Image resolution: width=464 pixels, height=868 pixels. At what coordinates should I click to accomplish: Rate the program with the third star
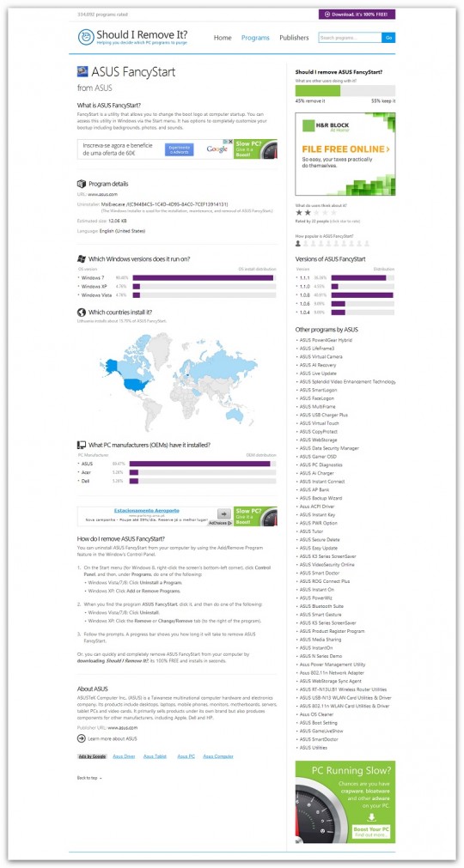[316, 212]
